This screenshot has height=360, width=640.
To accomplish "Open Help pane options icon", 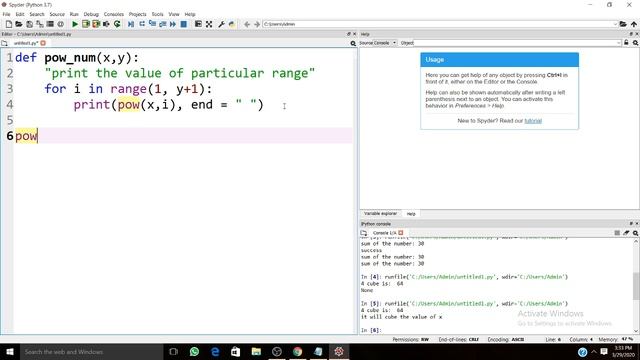I will (636, 43).
